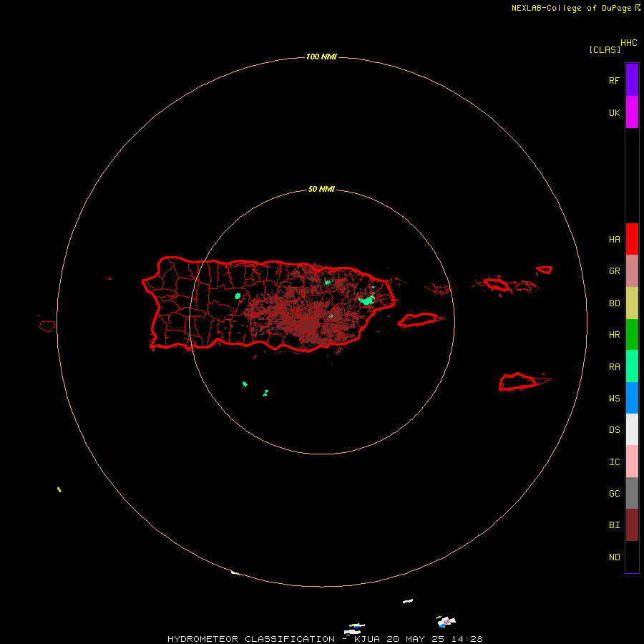Image resolution: width=644 pixels, height=644 pixels.
Task: Click the RA light-green legend swatch
Action: point(632,366)
